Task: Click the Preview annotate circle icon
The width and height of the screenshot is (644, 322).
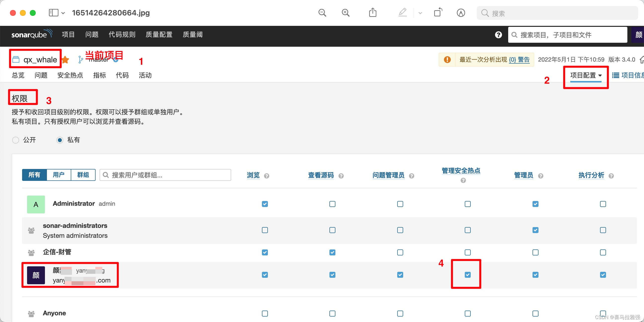Action: 461,13
